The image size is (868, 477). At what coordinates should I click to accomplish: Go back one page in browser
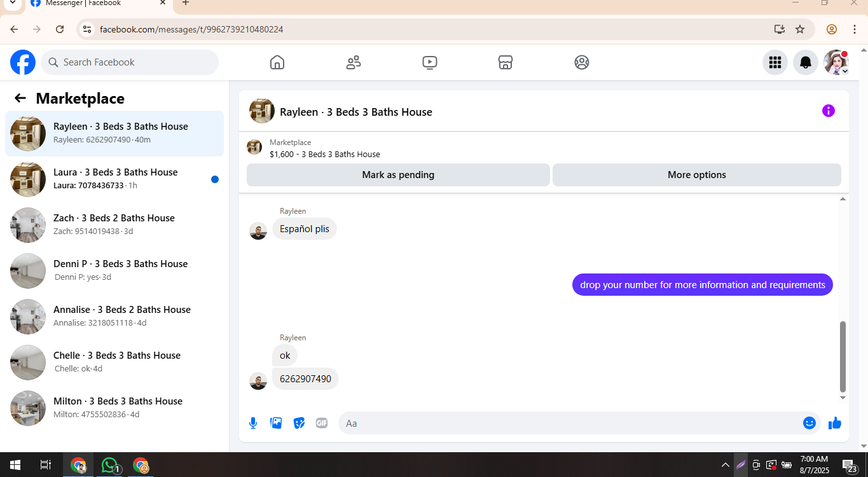(x=14, y=29)
